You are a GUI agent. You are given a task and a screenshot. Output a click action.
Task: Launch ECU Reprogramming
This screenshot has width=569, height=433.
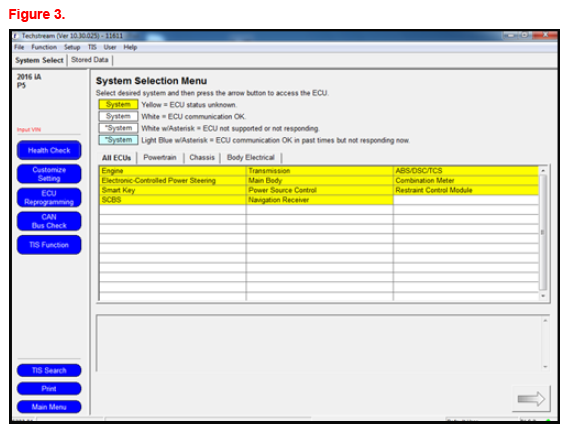pyautogui.click(x=49, y=197)
